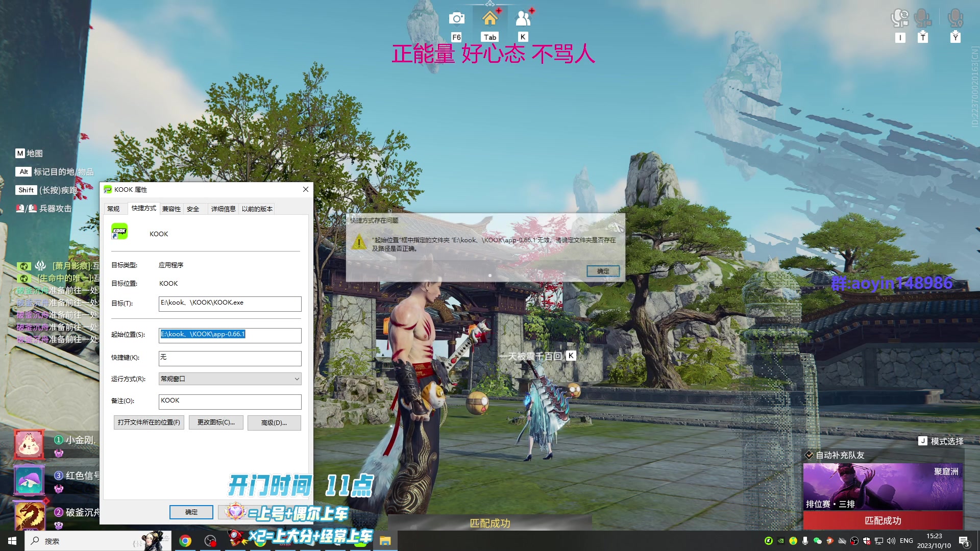980x551 pixels.
Task: Open the 以前的版本 tab
Action: coord(257,209)
